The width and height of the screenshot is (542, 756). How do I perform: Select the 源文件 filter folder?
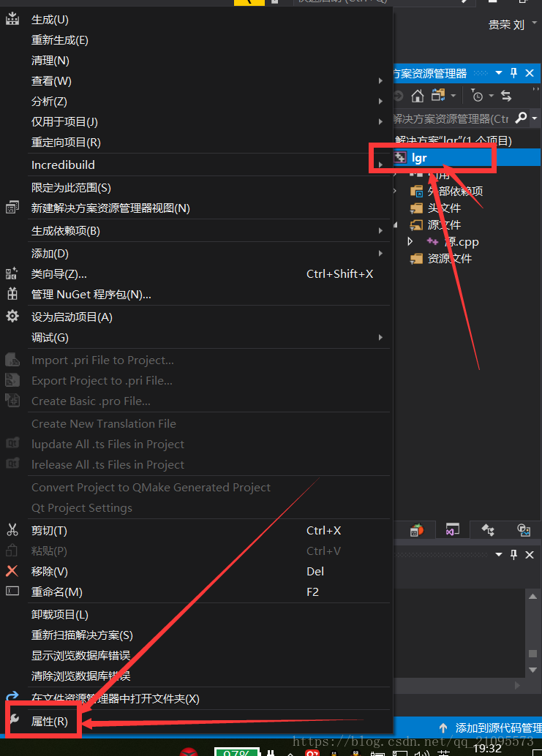click(435, 224)
